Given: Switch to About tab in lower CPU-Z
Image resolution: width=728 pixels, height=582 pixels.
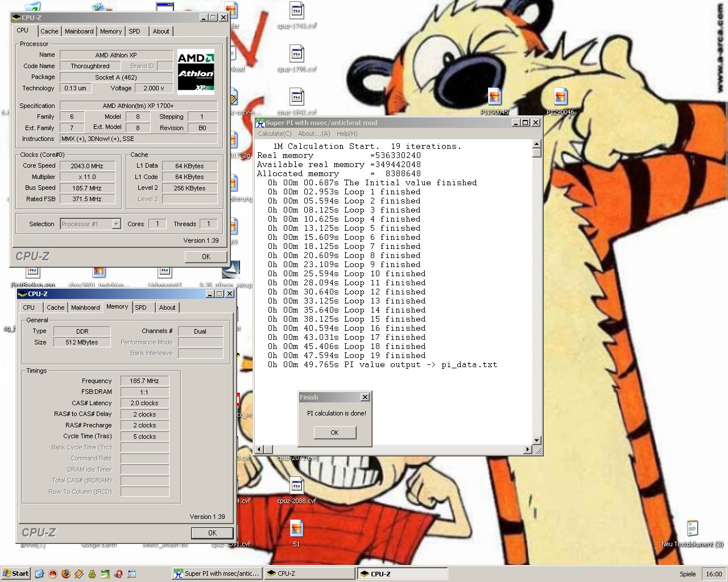Looking at the screenshot, I should coord(167,307).
